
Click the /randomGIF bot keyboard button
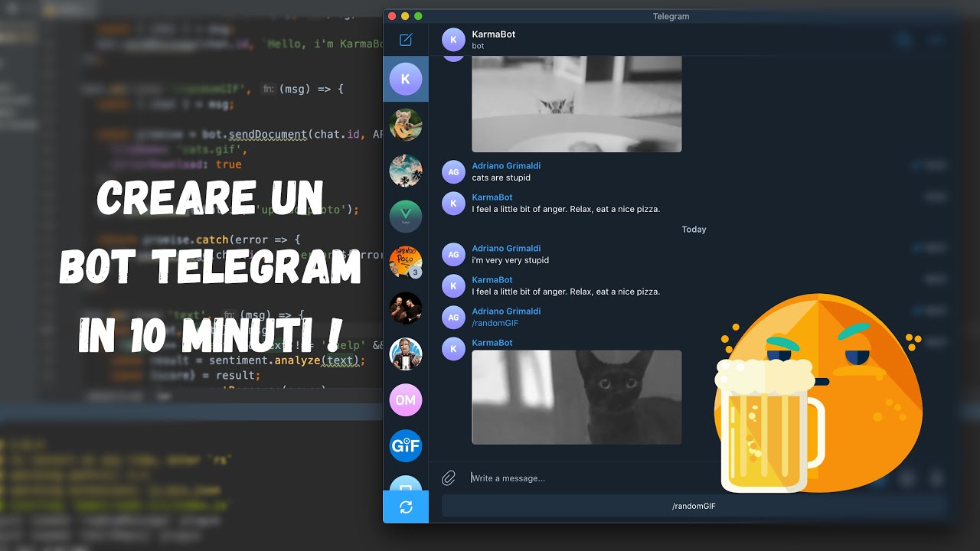click(x=694, y=506)
